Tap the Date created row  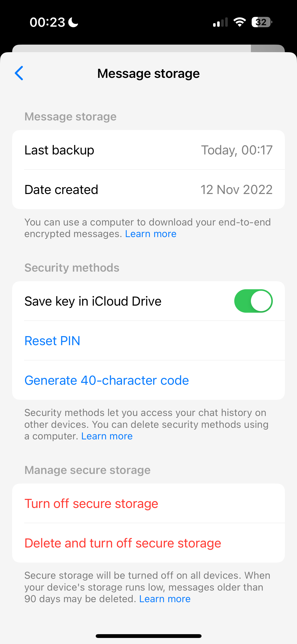[x=148, y=189]
